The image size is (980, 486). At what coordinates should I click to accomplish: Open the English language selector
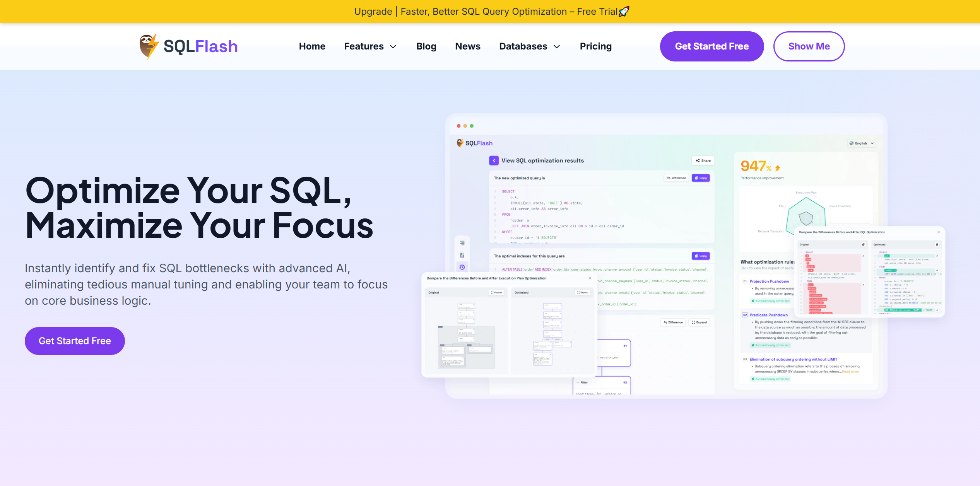point(861,143)
